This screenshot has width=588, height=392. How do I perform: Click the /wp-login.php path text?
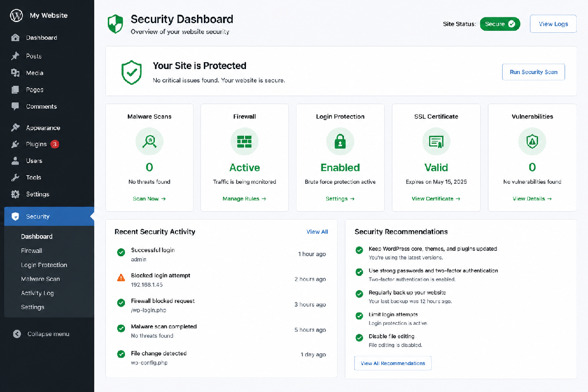point(149,310)
